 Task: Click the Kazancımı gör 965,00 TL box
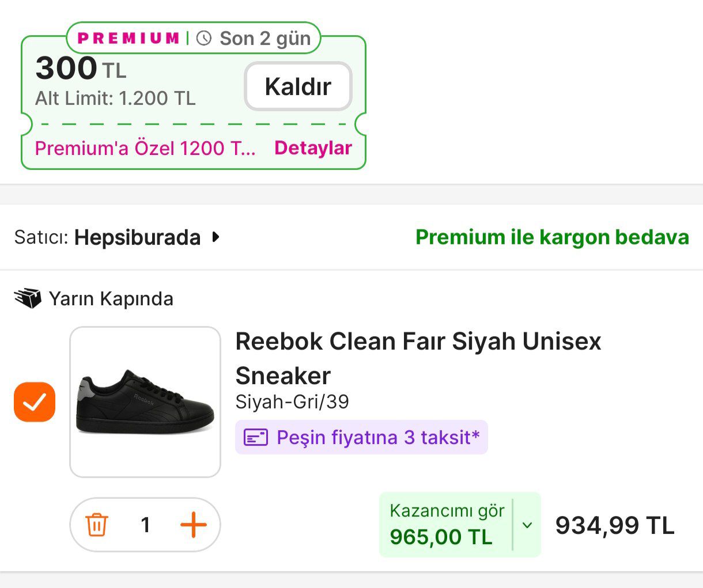[446, 525]
